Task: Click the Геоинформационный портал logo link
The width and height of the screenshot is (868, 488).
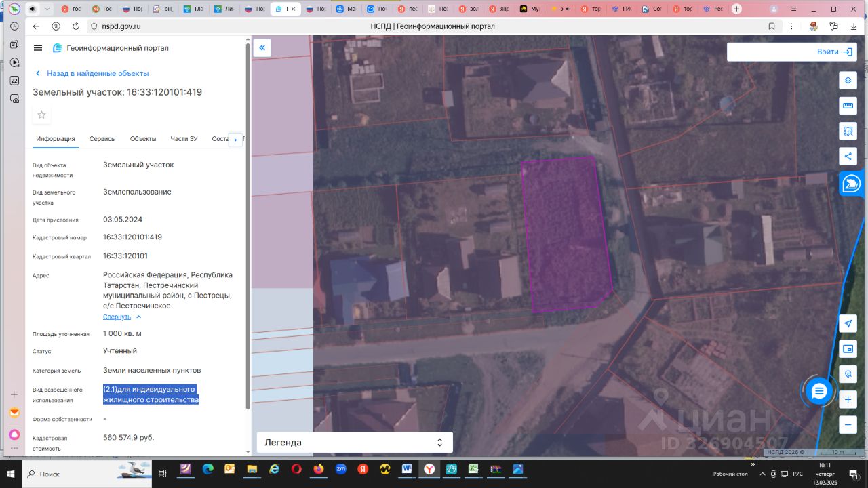Action: click(x=111, y=48)
